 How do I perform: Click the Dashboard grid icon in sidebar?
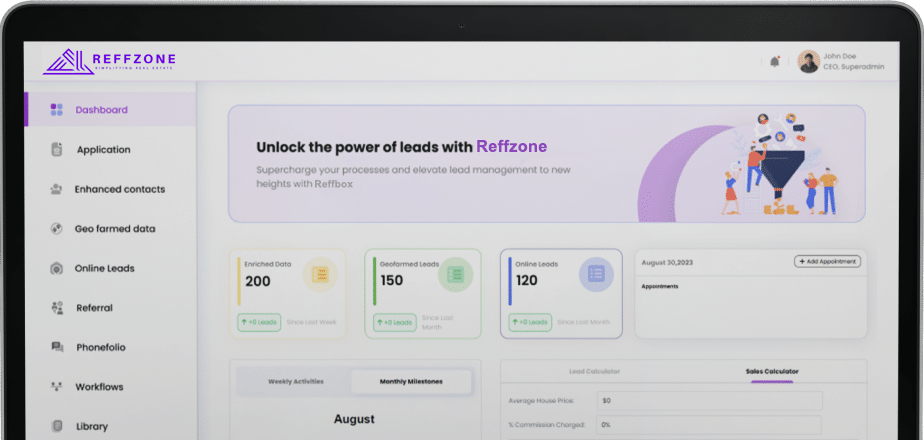coord(56,110)
